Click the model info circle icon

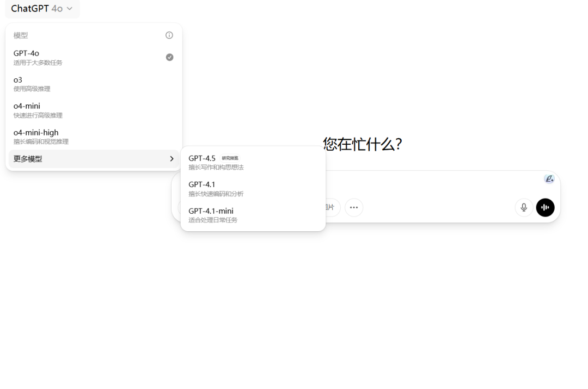(169, 35)
